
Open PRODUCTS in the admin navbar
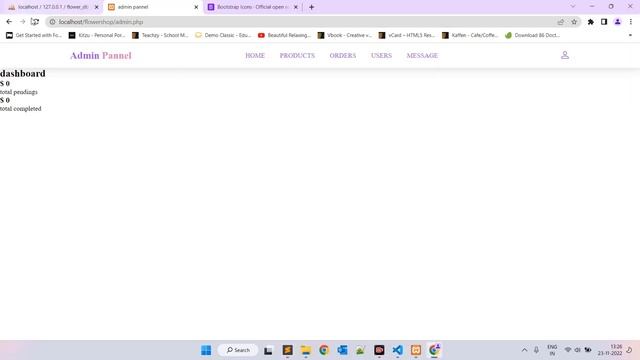pyautogui.click(x=297, y=56)
